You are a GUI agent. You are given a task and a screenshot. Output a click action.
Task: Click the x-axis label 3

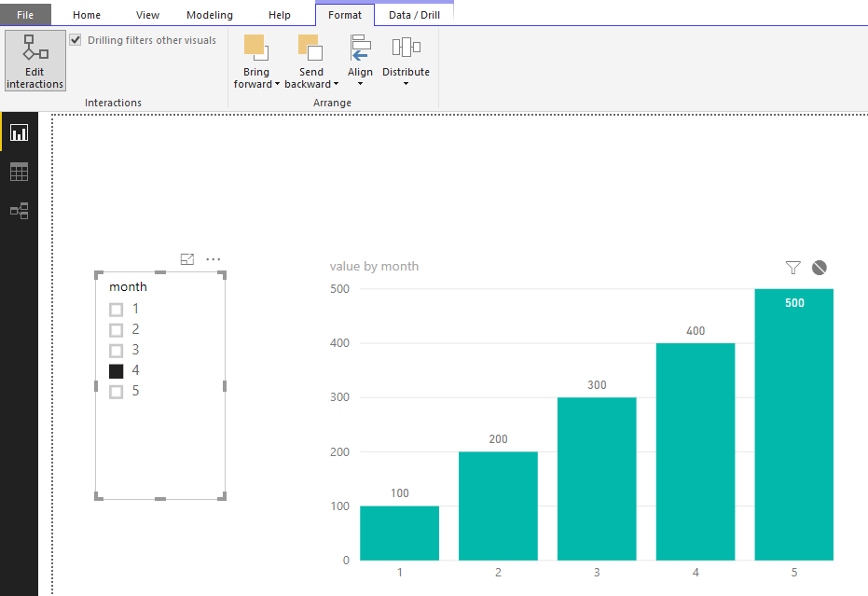597,572
